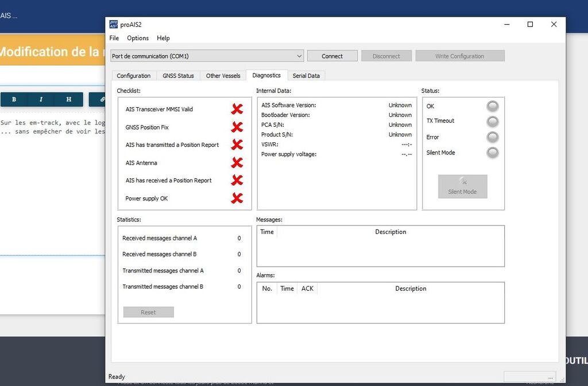Image resolution: width=588 pixels, height=386 pixels.
Task: Maximize the proAIS2 window
Action: coord(530,24)
